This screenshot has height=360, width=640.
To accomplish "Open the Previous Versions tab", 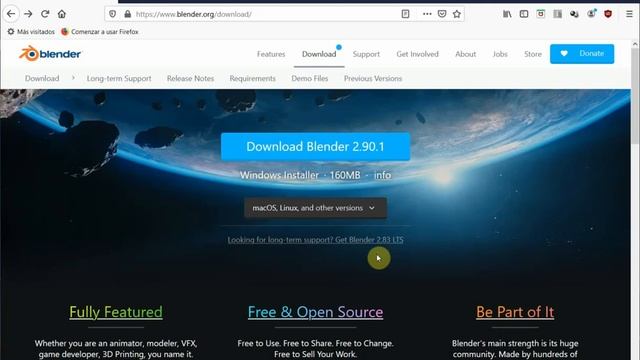I will [x=373, y=78].
